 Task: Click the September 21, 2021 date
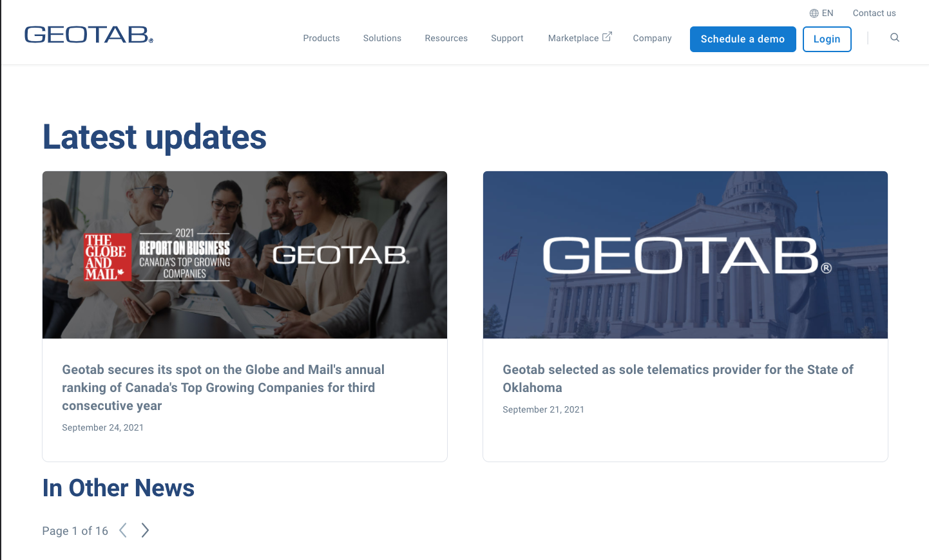[x=544, y=409]
